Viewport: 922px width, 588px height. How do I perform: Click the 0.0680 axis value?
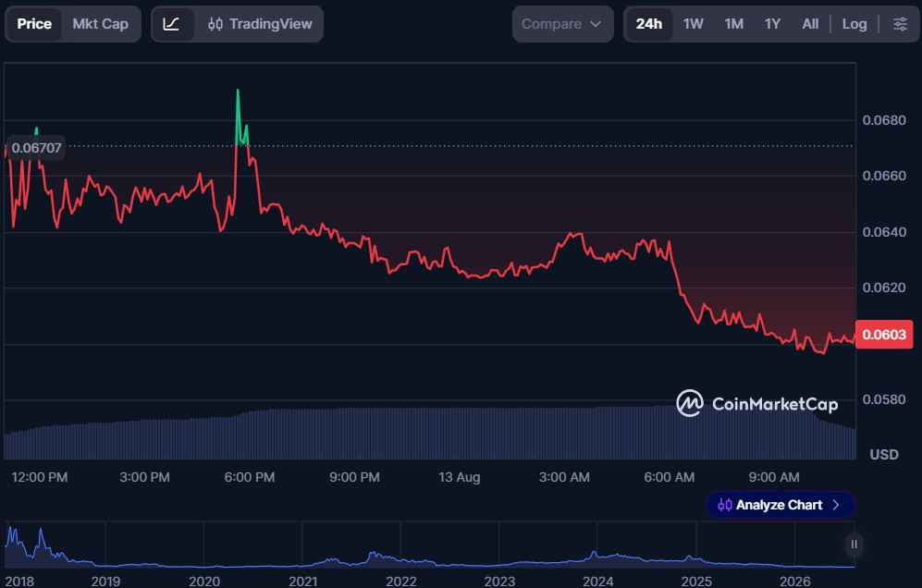(884, 120)
